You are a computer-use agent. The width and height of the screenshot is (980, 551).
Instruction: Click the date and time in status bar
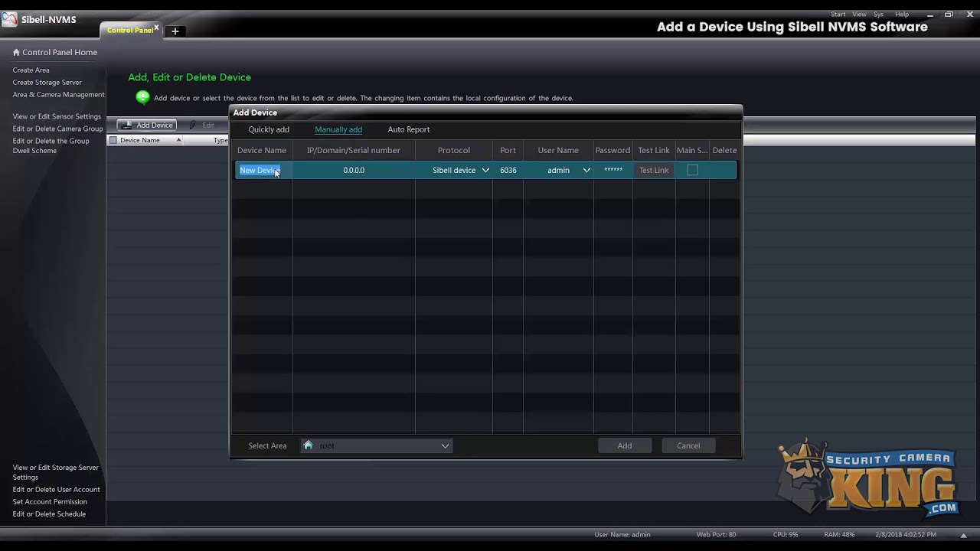pyautogui.click(x=906, y=534)
